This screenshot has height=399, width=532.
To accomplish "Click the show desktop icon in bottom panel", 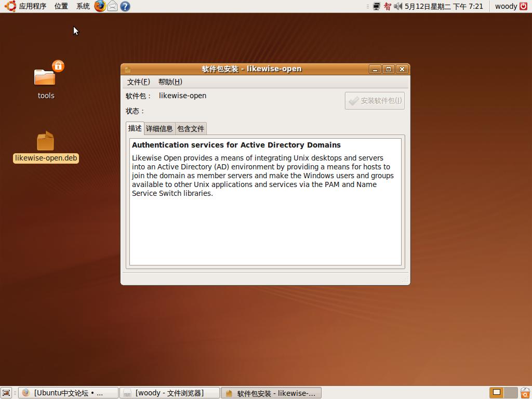I will [6, 393].
